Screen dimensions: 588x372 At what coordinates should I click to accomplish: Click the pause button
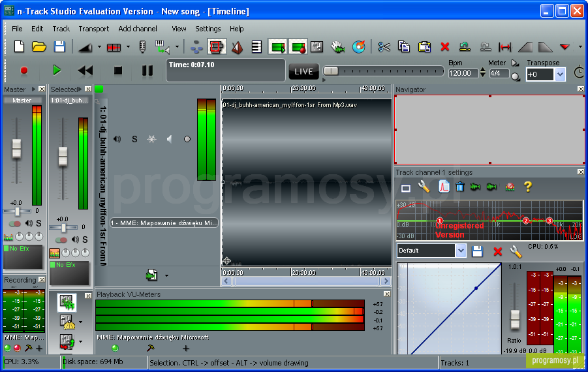click(x=147, y=70)
